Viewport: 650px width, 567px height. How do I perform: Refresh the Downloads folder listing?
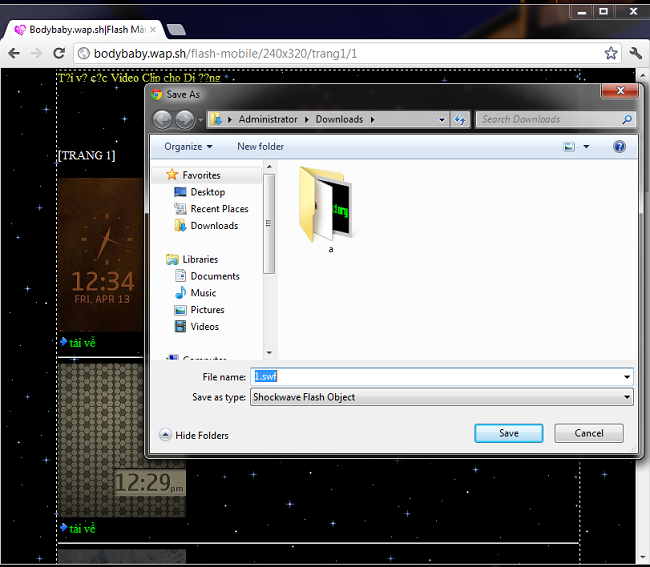click(x=461, y=120)
